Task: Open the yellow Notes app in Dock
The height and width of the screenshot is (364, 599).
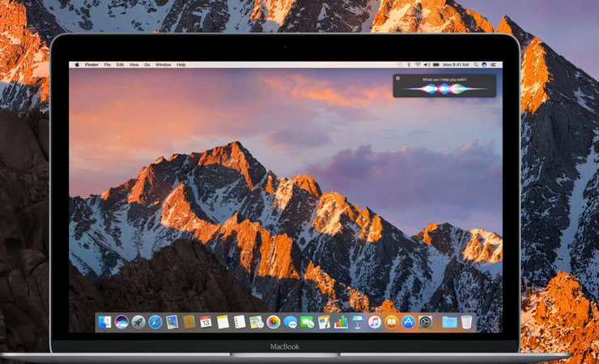Action: [223, 322]
